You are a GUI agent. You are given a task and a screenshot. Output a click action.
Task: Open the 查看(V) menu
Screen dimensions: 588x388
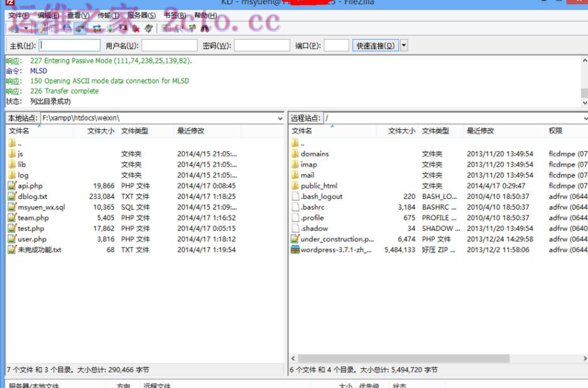[x=79, y=16]
